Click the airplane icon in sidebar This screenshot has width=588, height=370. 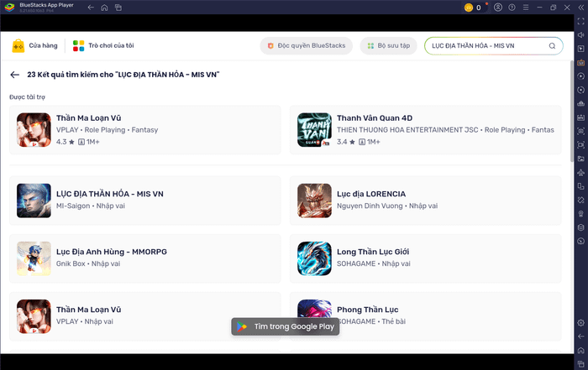pos(581,173)
